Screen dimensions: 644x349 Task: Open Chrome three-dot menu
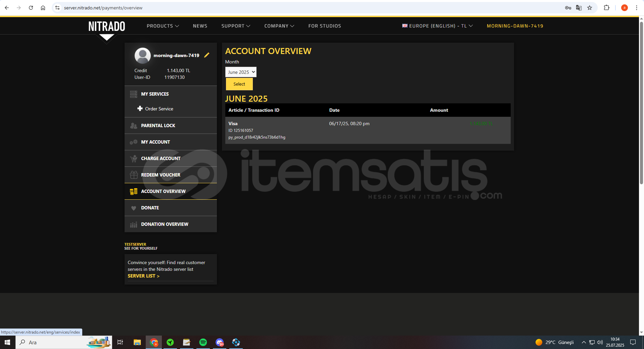tap(636, 8)
